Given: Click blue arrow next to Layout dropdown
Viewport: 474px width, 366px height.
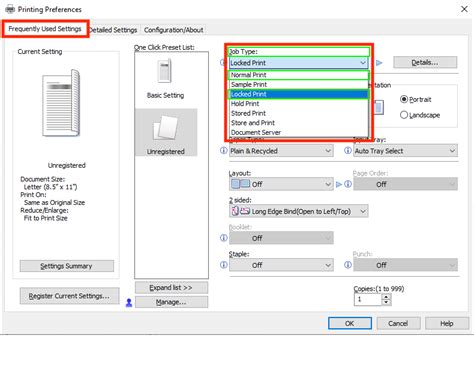Looking at the screenshot, I should 339,184.
